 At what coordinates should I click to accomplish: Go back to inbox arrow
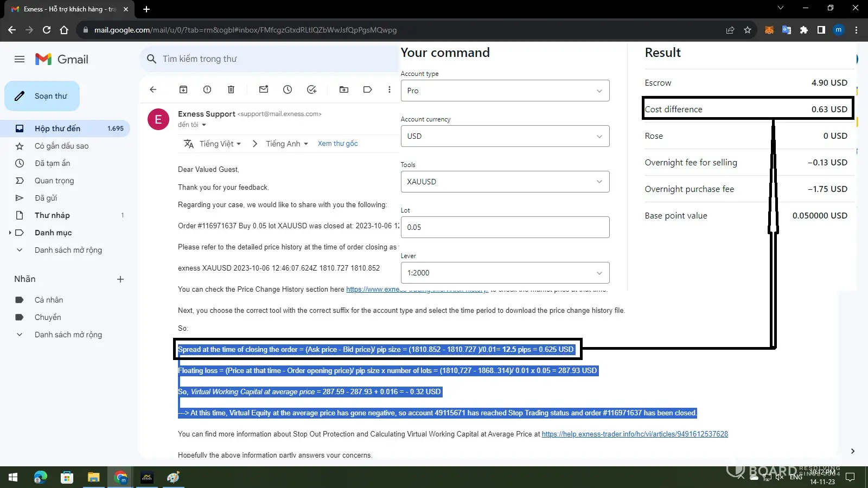point(153,89)
